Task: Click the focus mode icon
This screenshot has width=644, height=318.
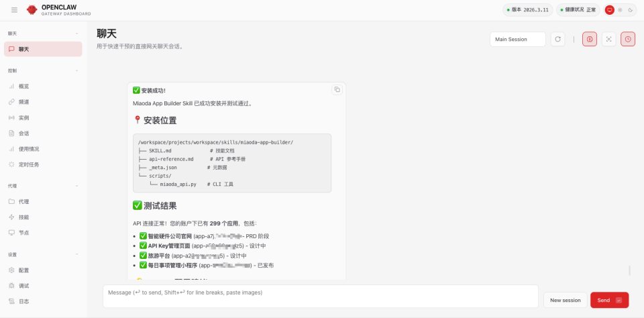Action: click(x=608, y=40)
